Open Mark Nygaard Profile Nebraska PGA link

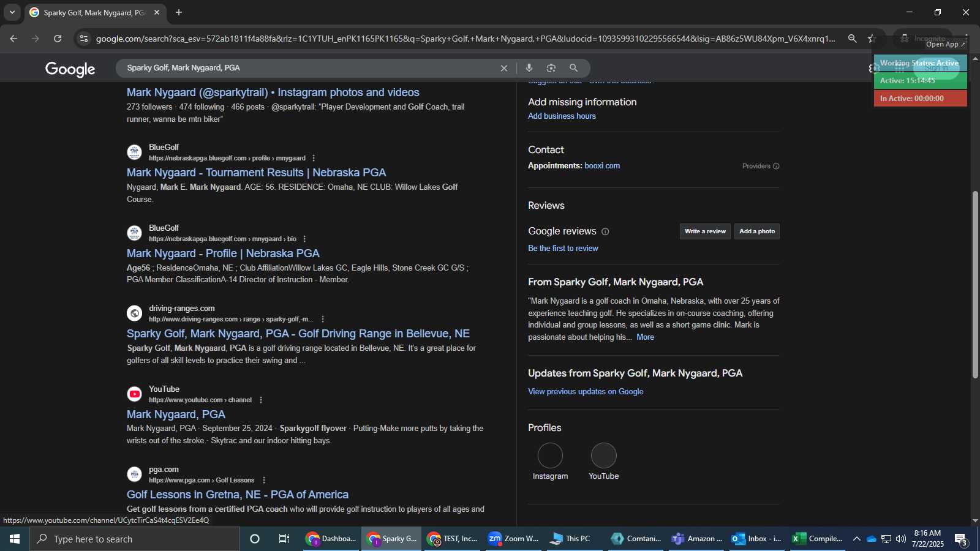pyautogui.click(x=223, y=253)
